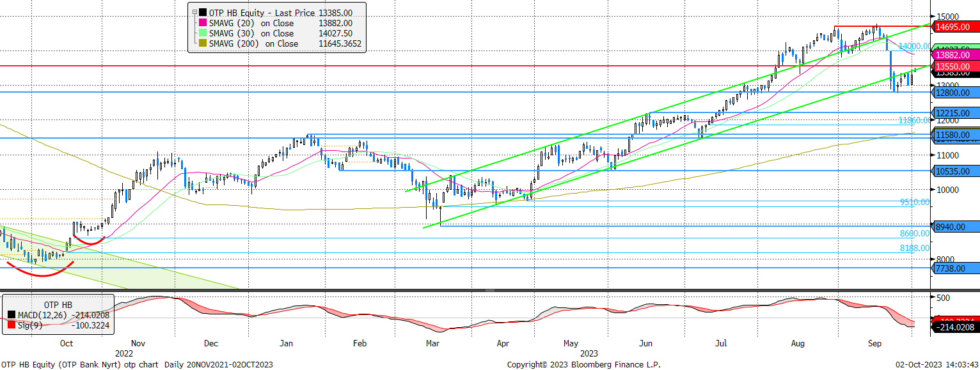The height and width of the screenshot is (370, 980).
Task: Click the 9510.00 level label on chart
Action: [x=915, y=202]
